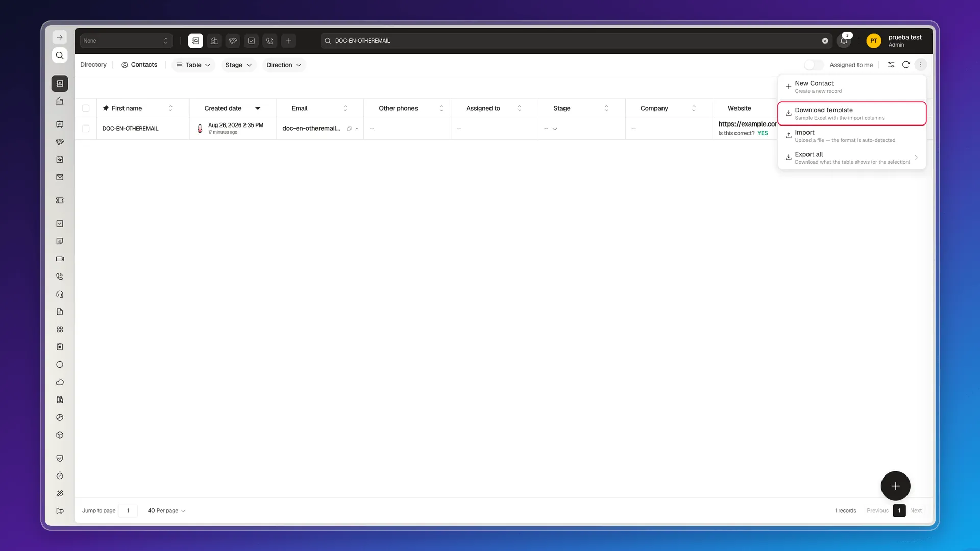The height and width of the screenshot is (551, 980).
Task: Open the Table view dropdown
Action: tap(193, 65)
